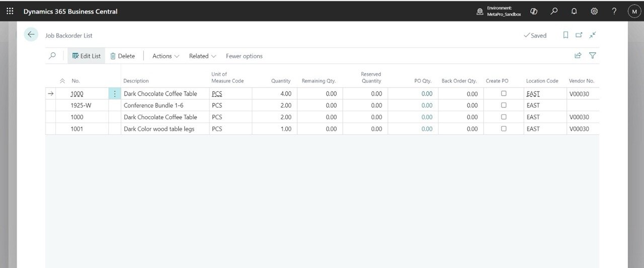Viewport: 644px width, 268px height.
Task: Open notifications bell icon
Action: [574, 11]
